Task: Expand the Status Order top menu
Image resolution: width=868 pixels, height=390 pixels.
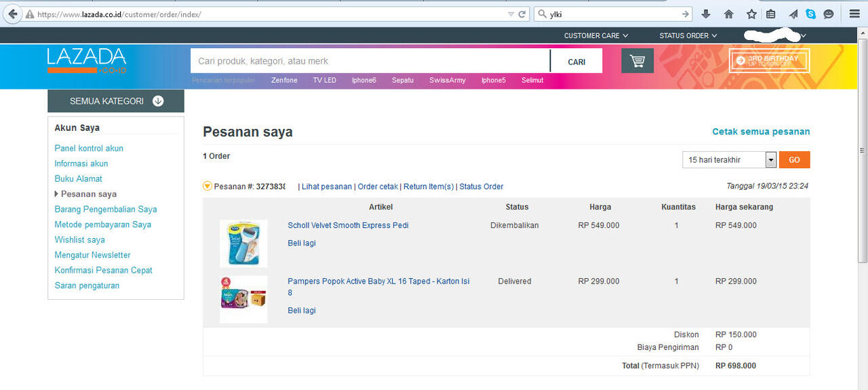Action: tap(688, 35)
